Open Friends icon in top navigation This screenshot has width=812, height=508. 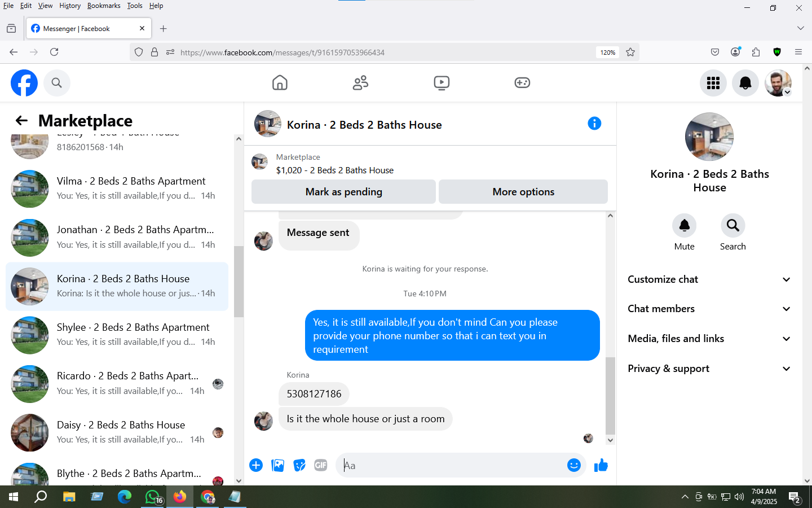click(360, 83)
